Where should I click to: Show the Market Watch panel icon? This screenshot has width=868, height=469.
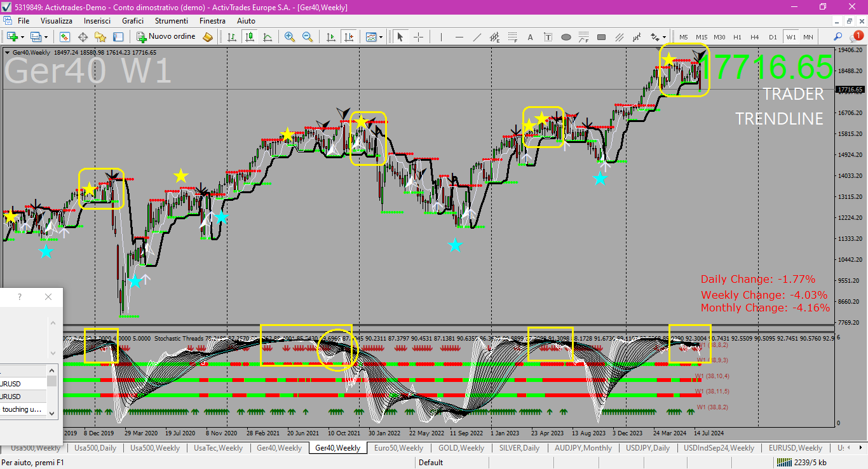[65, 37]
